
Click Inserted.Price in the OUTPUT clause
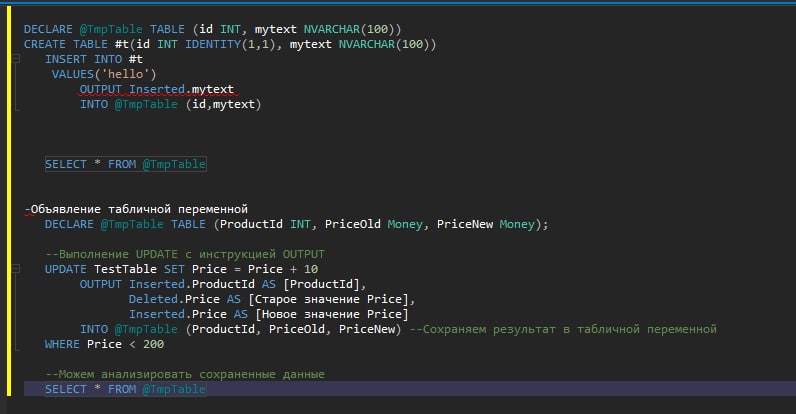[178, 314]
